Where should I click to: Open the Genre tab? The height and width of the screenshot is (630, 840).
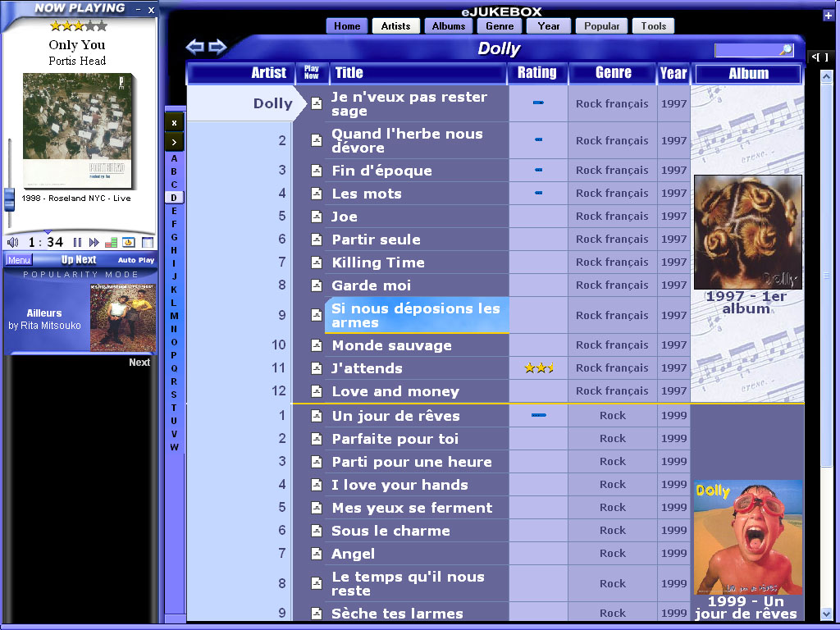pyautogui.click(x=499, y=26)
